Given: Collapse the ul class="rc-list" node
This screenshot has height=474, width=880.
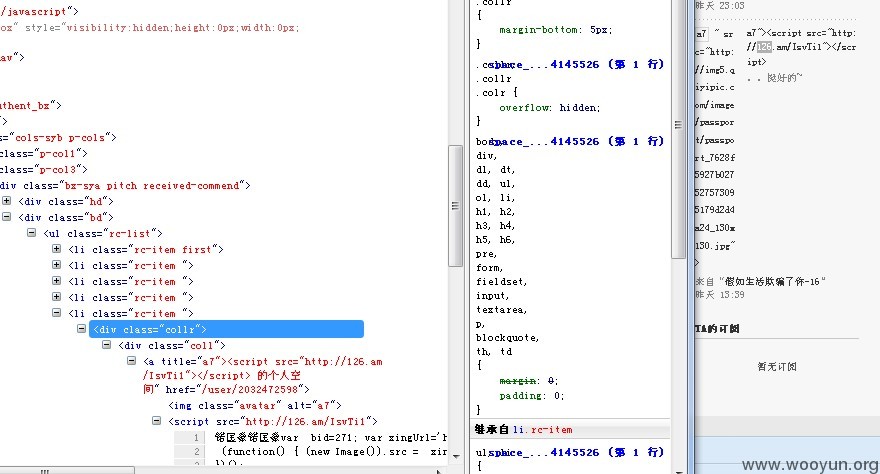Looking at the screenshot, I should click(x=31, y=232).
